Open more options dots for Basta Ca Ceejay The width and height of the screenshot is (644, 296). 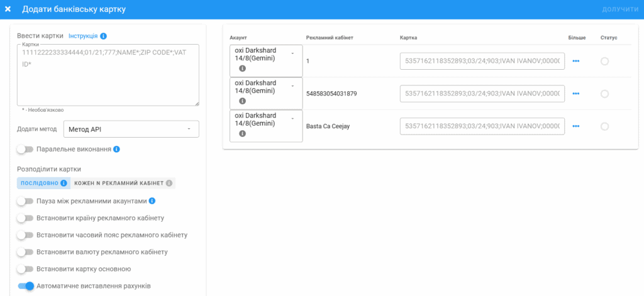coord(576,126)
